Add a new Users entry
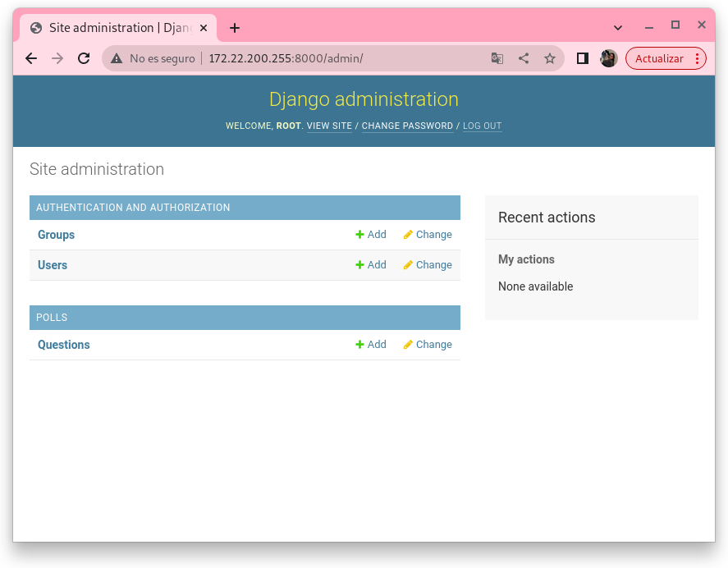Image resolution: width=728 pixels, height=568 pixels. click(x=371, y=265)
